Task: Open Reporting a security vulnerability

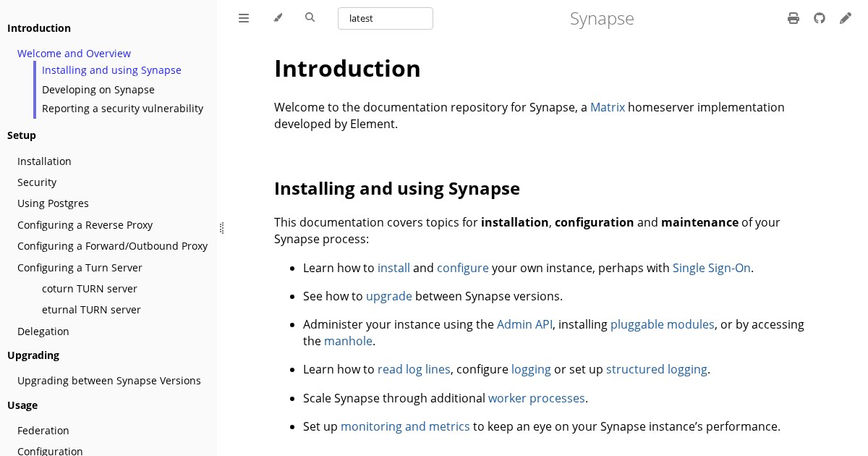Action: (122, 109)
